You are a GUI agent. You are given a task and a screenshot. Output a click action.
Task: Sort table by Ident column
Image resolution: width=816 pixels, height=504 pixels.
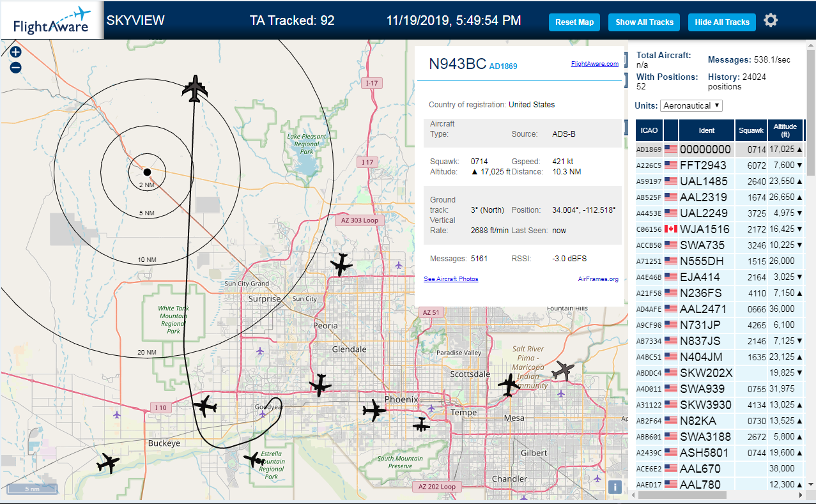tap(707, 130)
